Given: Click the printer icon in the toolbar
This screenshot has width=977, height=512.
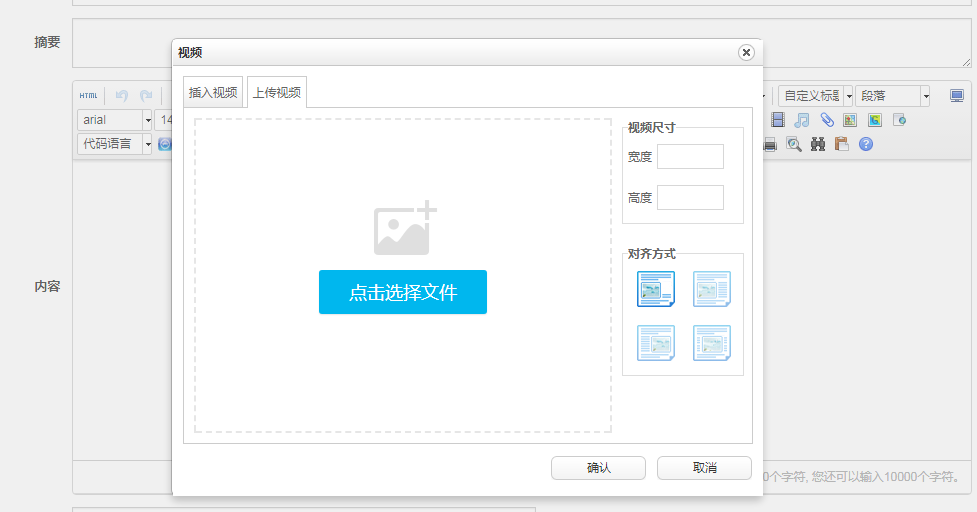Looking at the screenshot, I should pos(770,145).
